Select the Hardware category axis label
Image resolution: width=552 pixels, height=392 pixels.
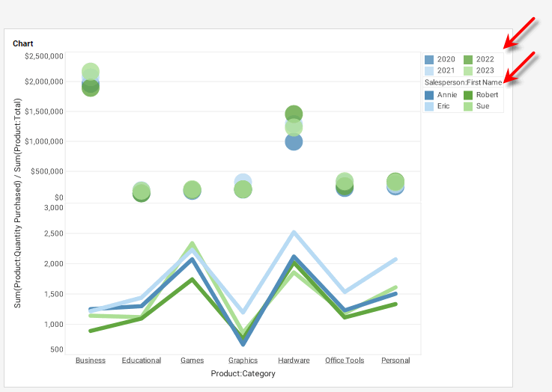294,361
